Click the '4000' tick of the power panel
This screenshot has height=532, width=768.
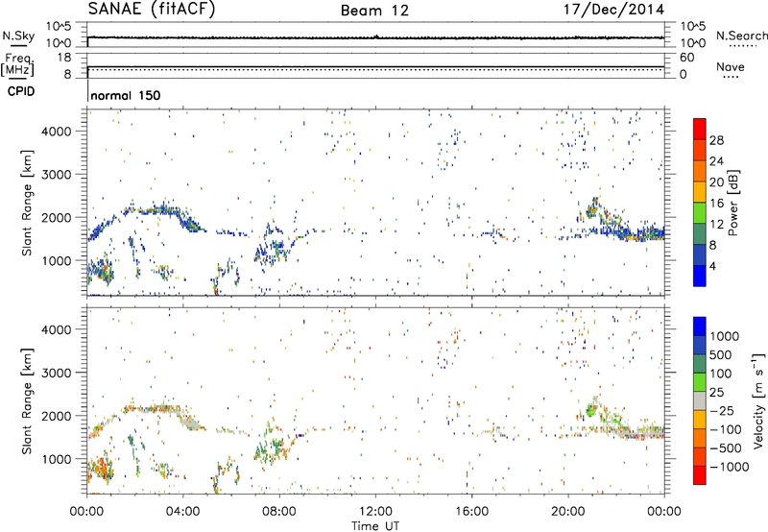[x=57, y=132]
